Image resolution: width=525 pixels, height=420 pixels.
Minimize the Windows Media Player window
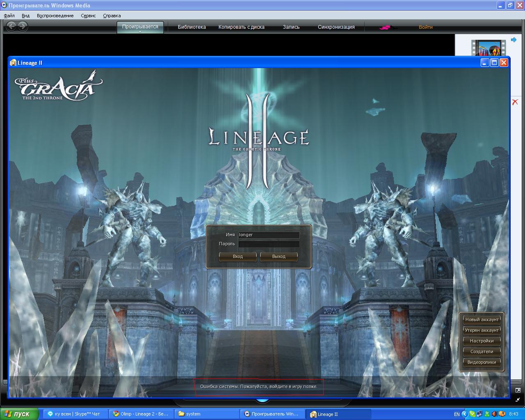coord(501,5)
